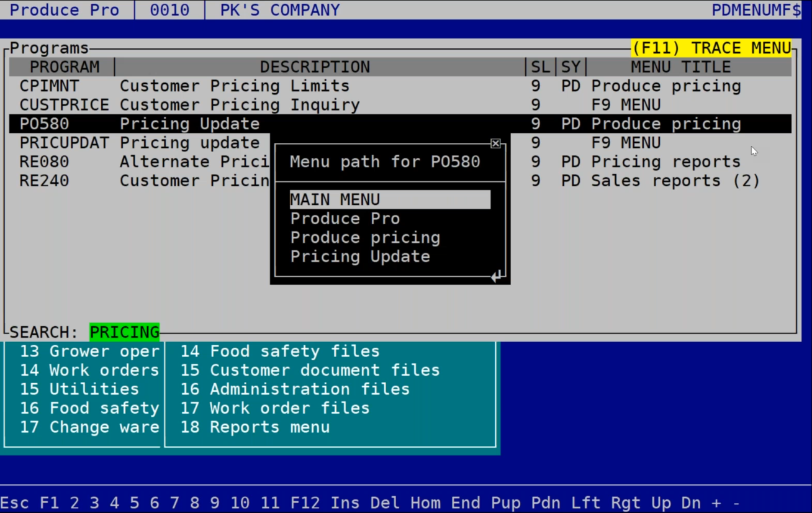Click the F12 key in bottom key bar
Image resolution: width=812 pixels, height=513 pixels.
point(305,502)
